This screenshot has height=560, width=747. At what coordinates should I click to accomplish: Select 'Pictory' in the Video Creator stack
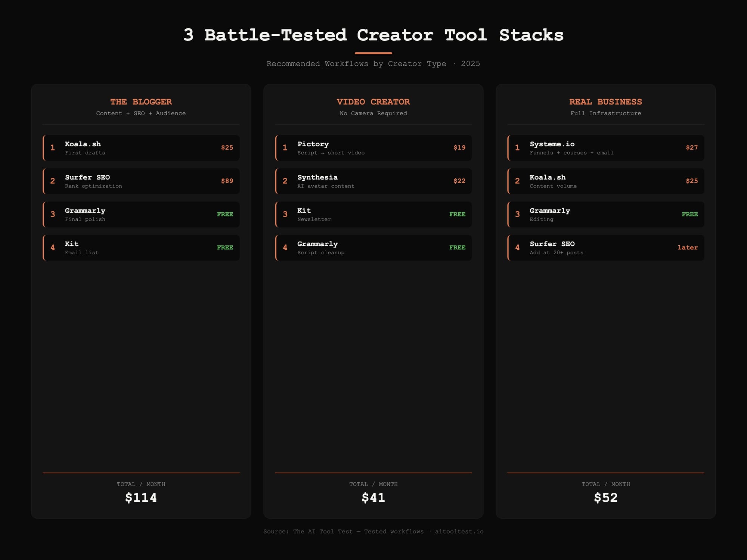(x=313, y=144)
